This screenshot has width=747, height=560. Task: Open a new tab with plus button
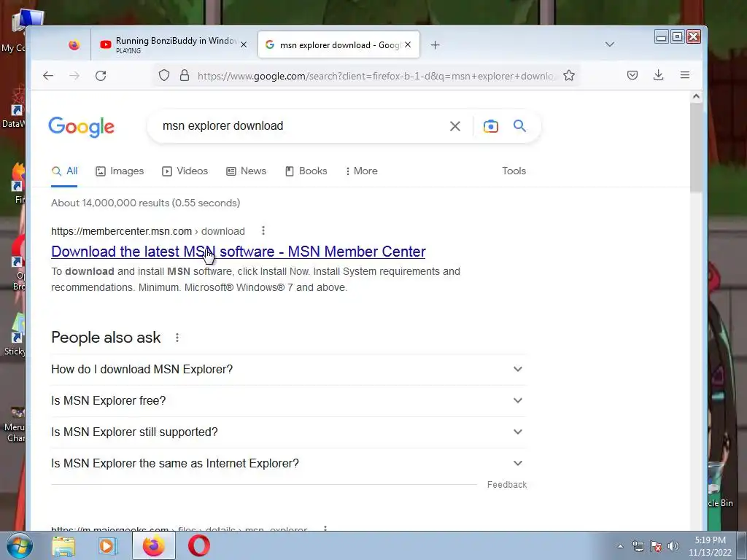pyautogui.click(x=435, y=44)
